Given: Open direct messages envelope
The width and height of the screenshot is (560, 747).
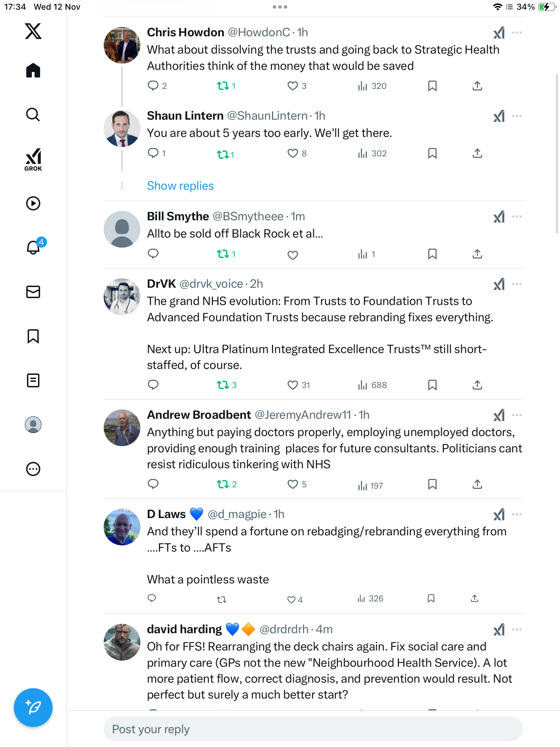Looking at the screenshot, I should click(x=33, y=292).
